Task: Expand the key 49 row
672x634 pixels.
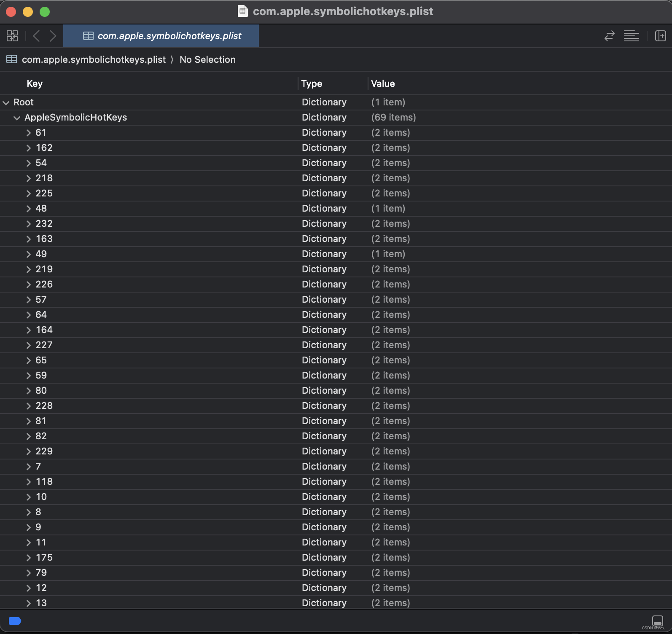Action: pos(28,254)
